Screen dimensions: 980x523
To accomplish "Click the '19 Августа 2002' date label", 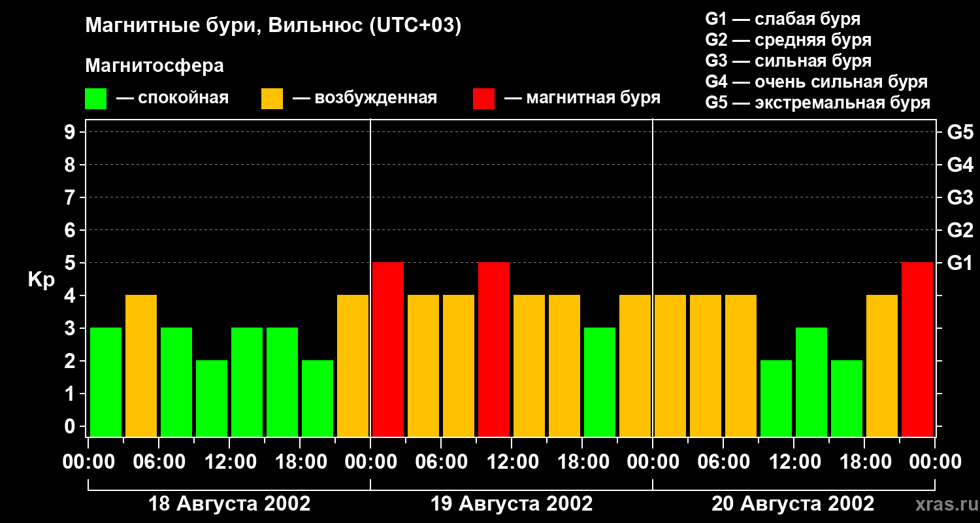I will [x=512, y=504].
